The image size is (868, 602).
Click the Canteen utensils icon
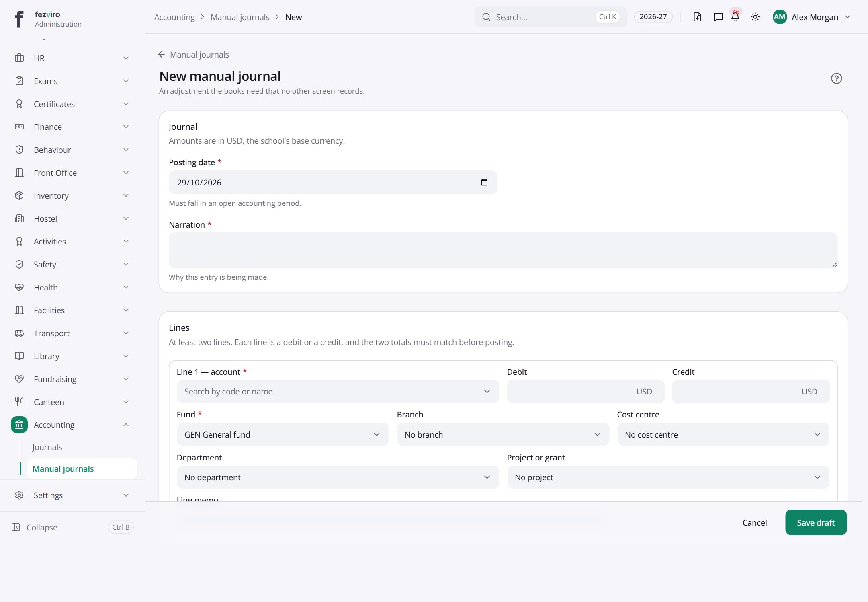point(19,402)
